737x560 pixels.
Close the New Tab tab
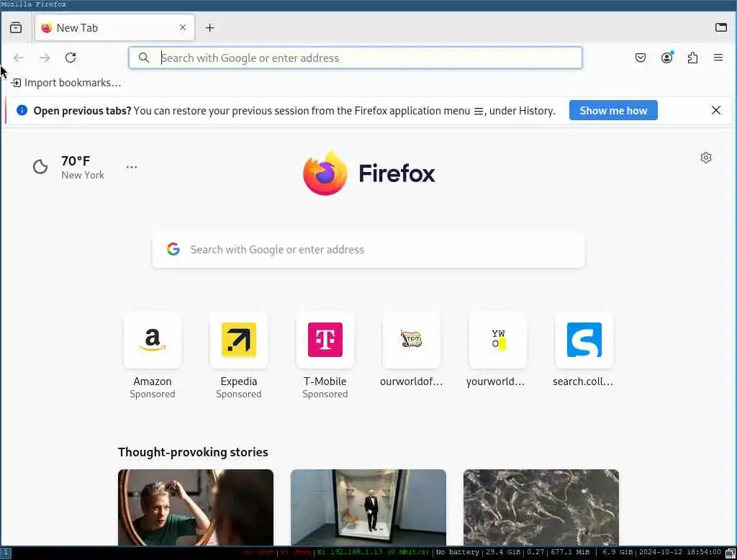183,28
